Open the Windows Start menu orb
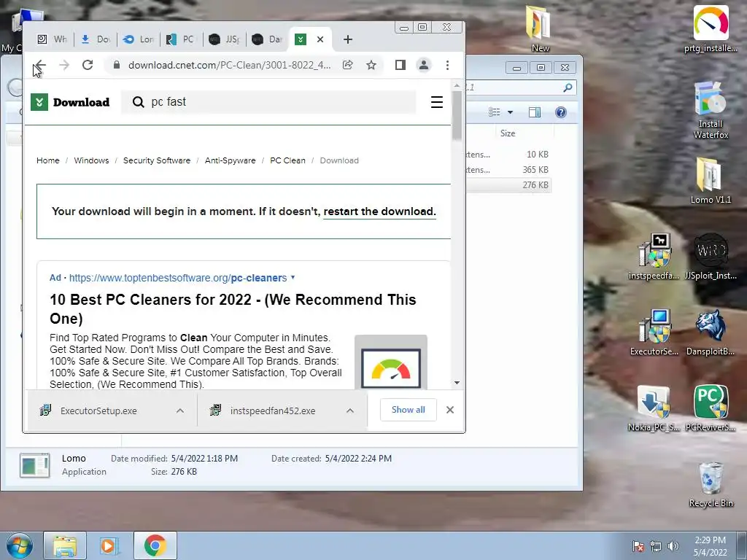Screen dimensions: 747x560 (20, 545)
